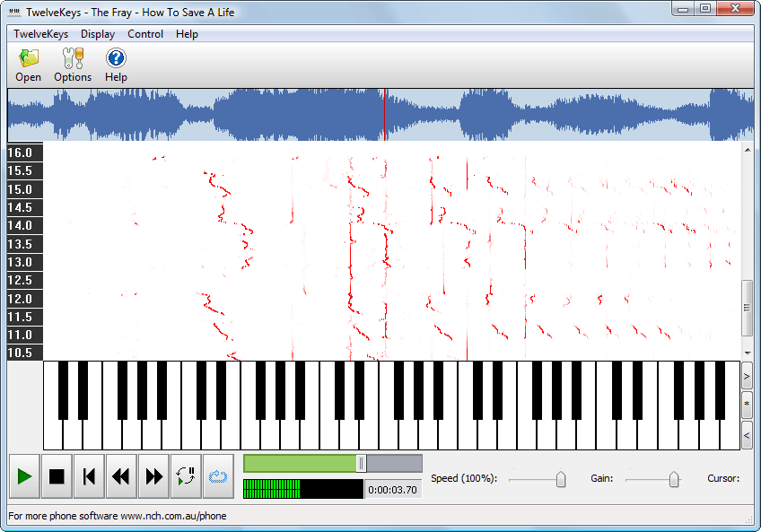Click the '<' button beside the piano keyboard
The image size is (761, 532).
[x=747, y=435]
